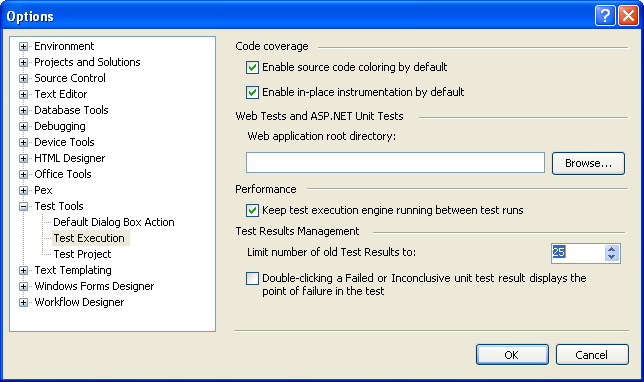
Task: Toggle Keep test execution engine running checkbox
Action: [x=252, y=210]
